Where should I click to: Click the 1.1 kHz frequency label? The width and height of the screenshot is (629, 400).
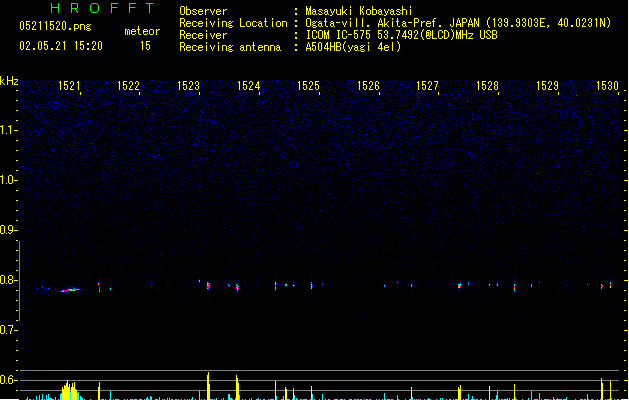pos(8,130)
